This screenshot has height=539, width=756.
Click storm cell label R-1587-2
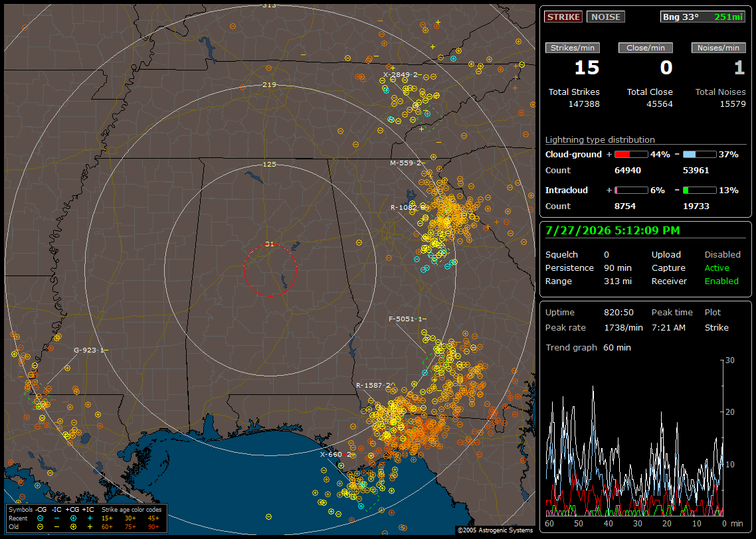click(375, 386)
